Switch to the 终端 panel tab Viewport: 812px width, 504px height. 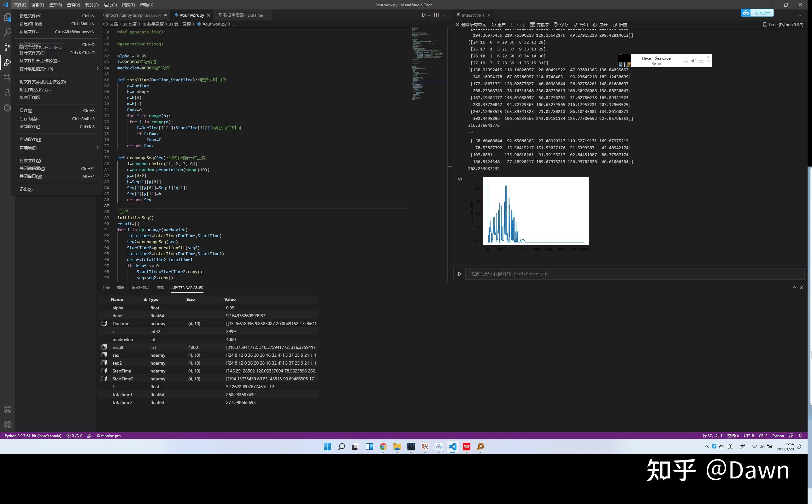tap(160, 287)
